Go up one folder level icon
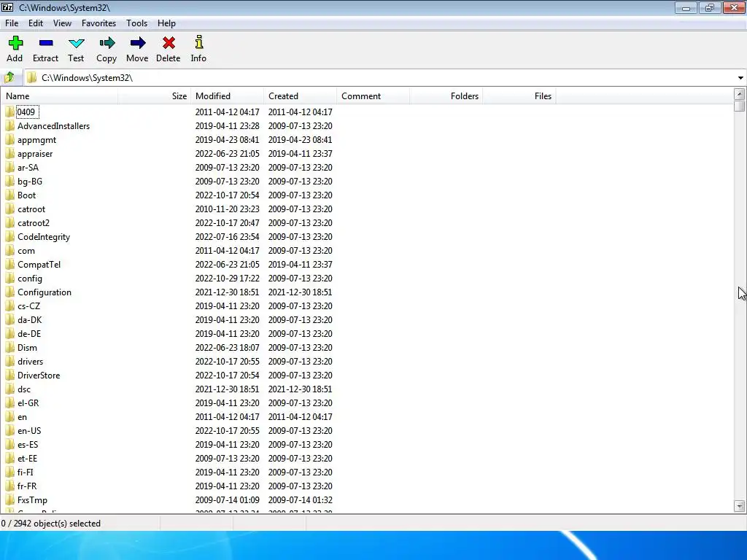The image size is (747, 560). [9, 77]
